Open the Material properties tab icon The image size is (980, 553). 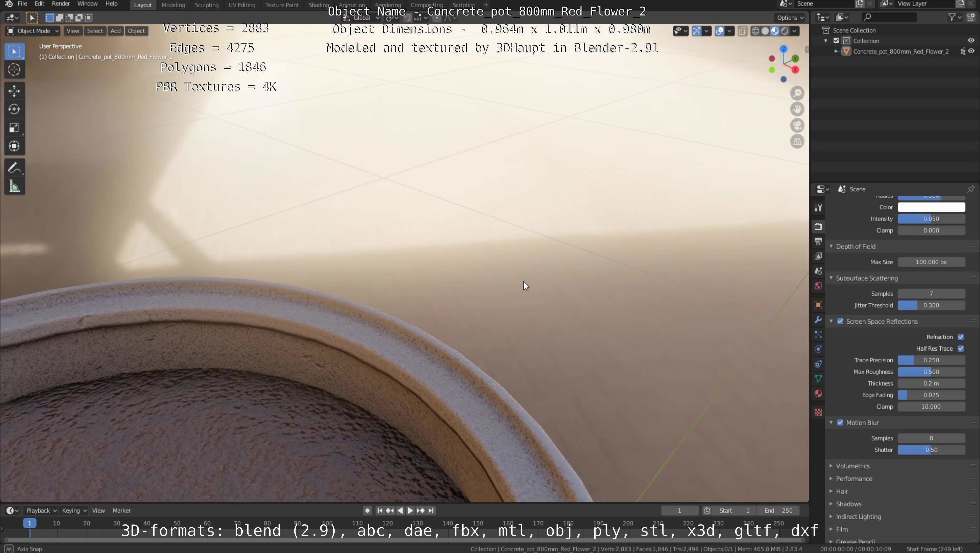[818, 394]
